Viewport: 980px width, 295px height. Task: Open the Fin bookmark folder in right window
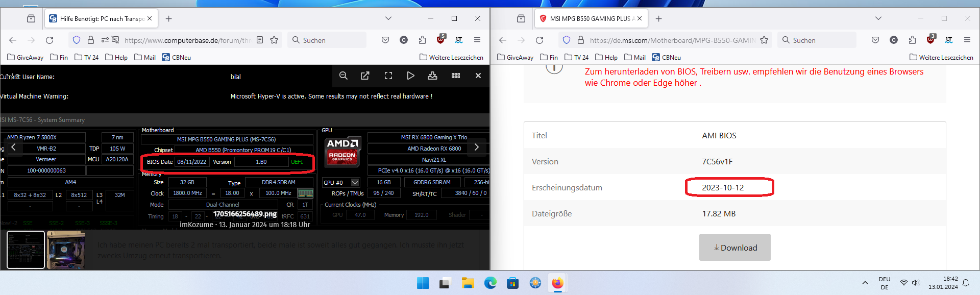[549, 58]
